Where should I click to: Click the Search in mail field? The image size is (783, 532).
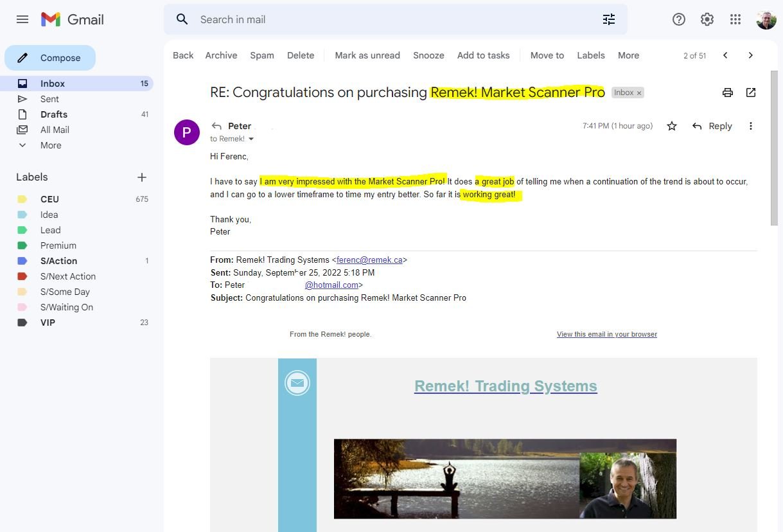click(x=395, y=19)
